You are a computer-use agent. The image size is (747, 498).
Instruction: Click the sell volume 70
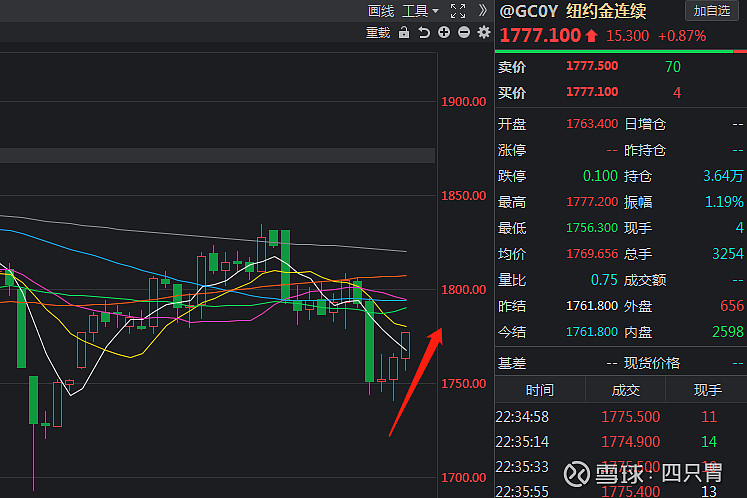coord(673,66)
